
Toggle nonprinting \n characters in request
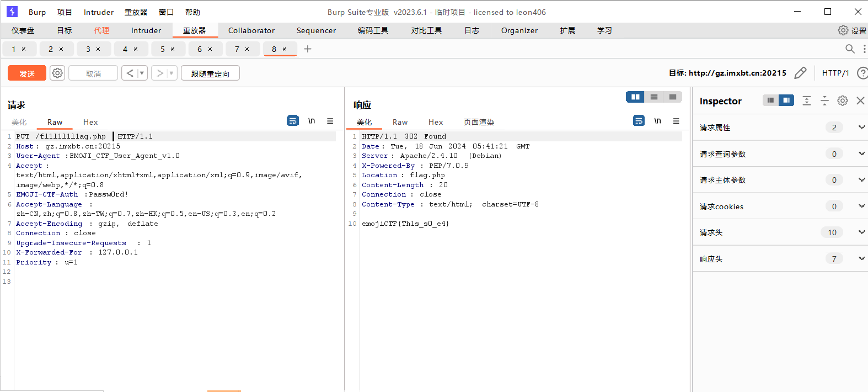[x=312, y=121]
